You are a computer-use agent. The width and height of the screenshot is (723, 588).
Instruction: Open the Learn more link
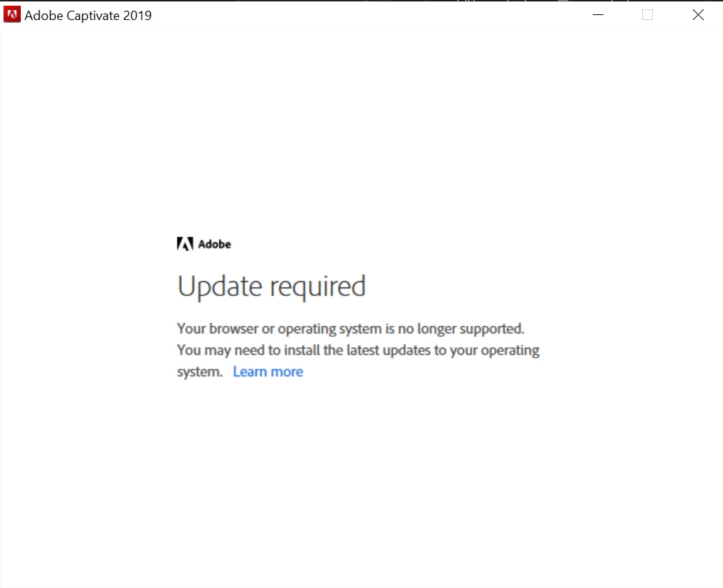(268, 372)
